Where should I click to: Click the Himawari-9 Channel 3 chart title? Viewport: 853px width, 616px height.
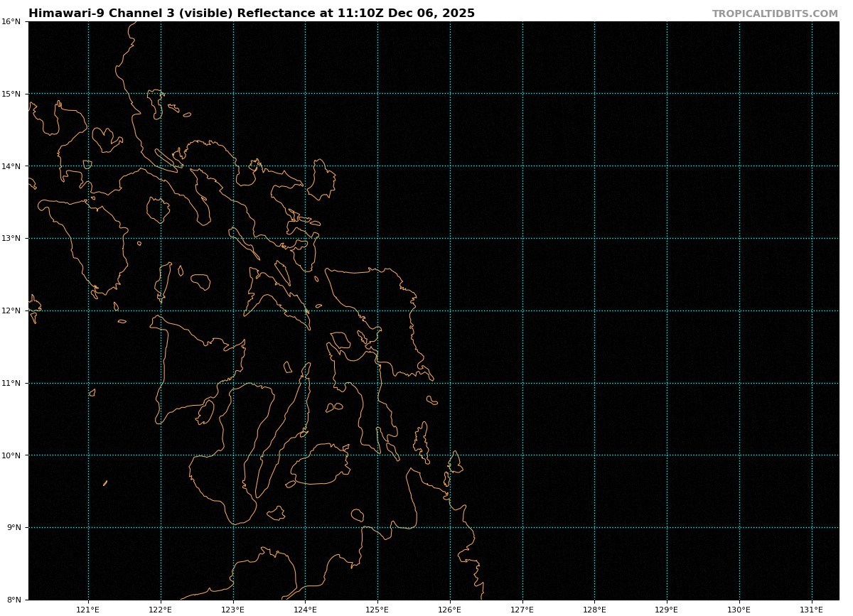[252, 13]
